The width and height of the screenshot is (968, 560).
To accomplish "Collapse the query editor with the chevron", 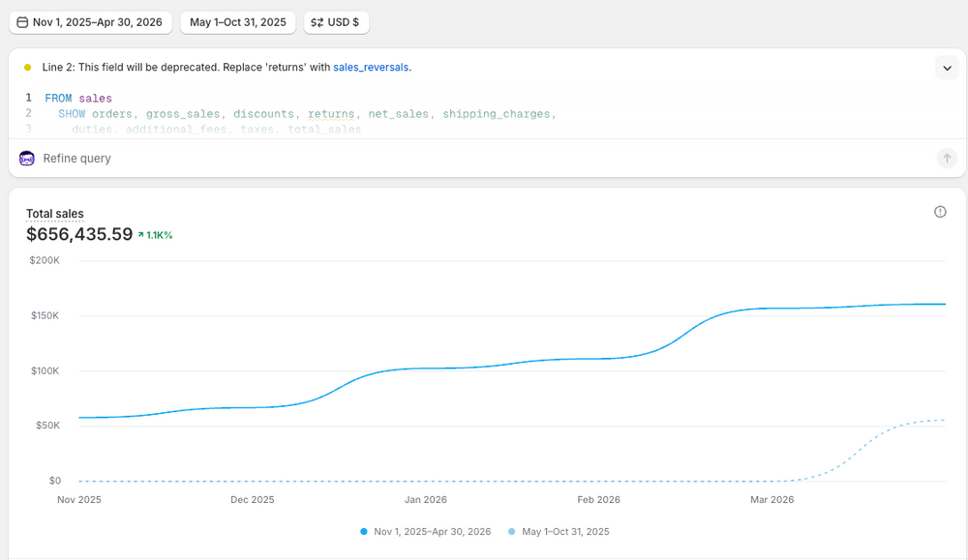I will coord(947,68).
